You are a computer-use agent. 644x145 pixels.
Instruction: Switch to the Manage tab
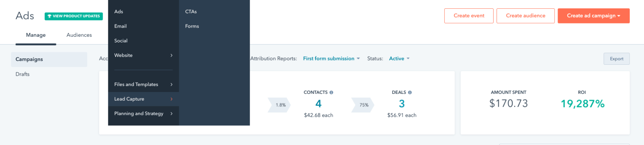(x=36, y=35)
